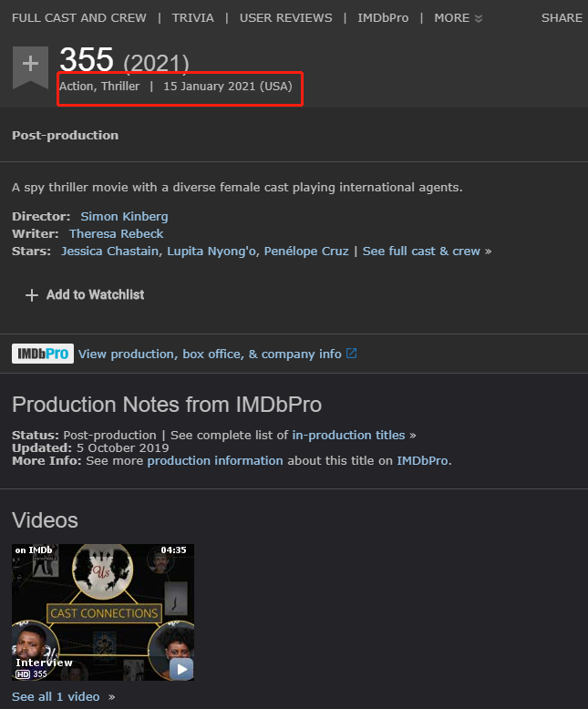Open the in-production titles link

click(x=348, y=435)
